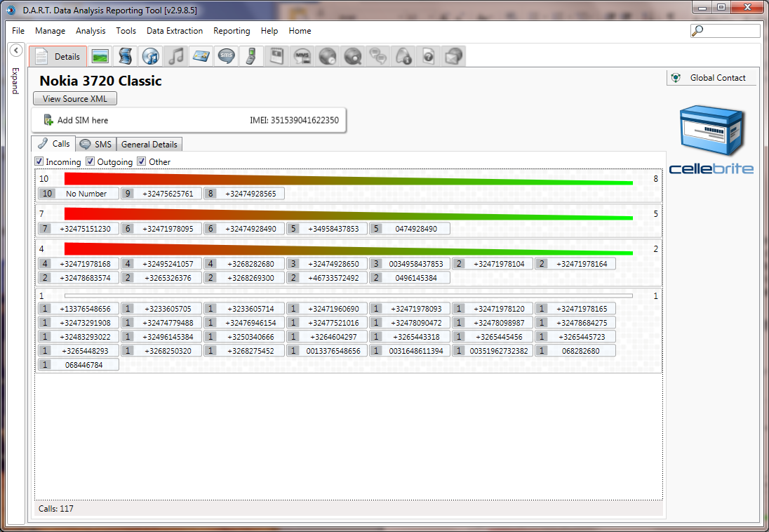The image size is (769, 532).
Task: Open the globe with clock icon tab
Action: point(327,56)
